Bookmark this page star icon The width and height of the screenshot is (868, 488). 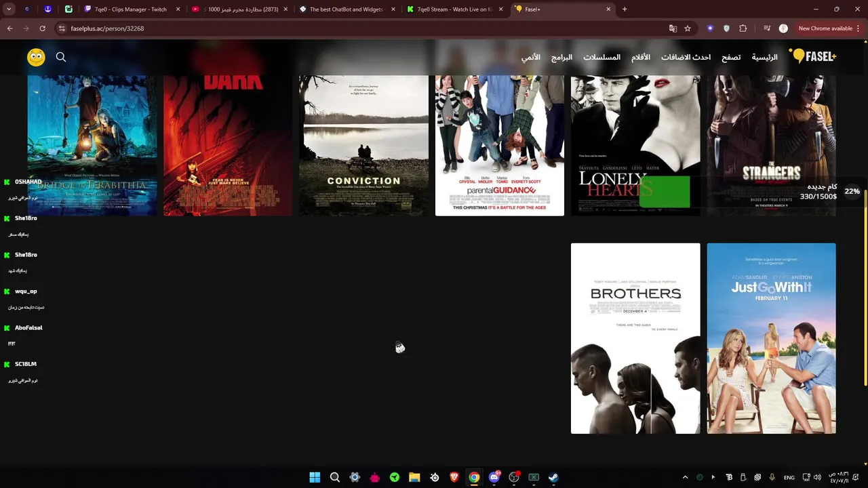(x=688, y=28)
